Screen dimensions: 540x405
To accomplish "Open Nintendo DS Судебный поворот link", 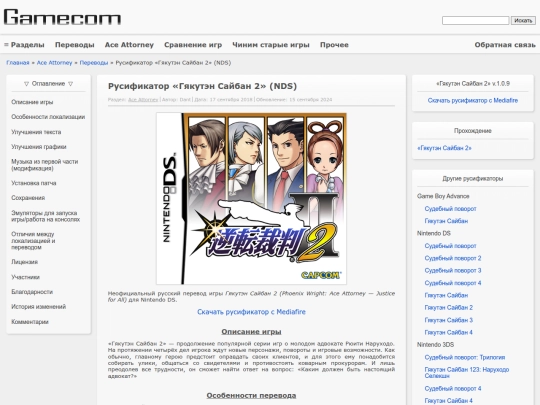I will [450, 246].
